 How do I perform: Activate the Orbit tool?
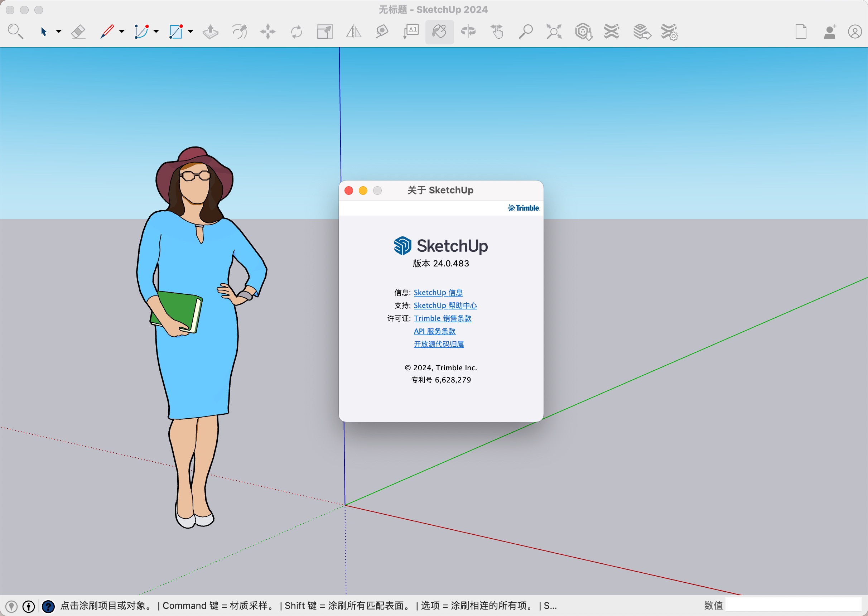(468, 32)
